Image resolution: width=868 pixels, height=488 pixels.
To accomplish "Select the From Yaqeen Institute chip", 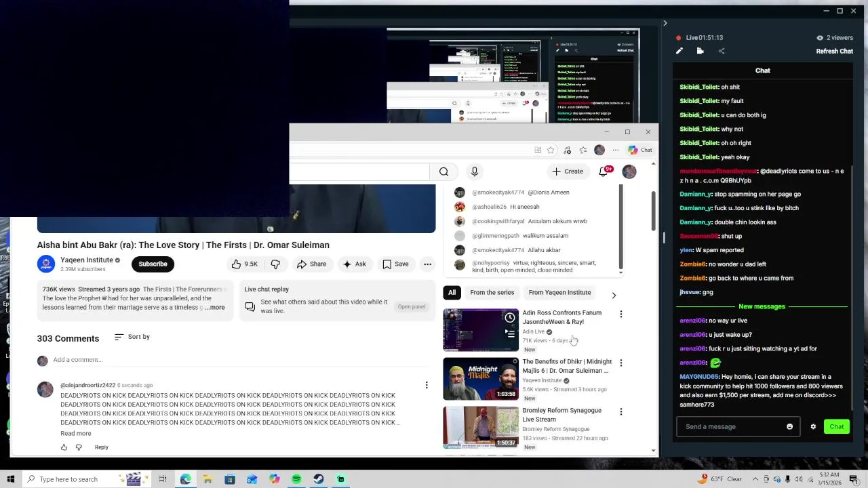I will 559,293.
